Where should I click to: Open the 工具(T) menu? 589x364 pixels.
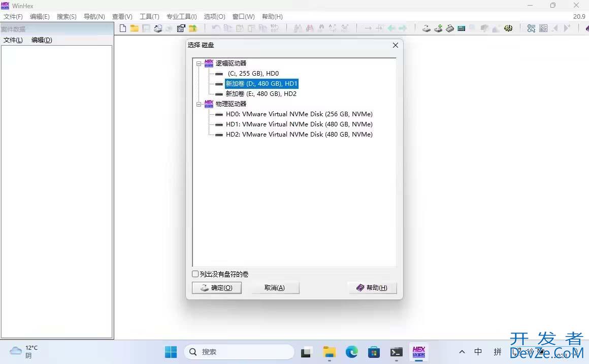149,17
